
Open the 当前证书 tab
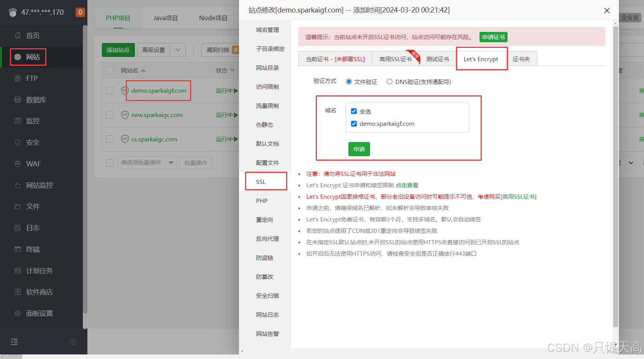[335, 59]
